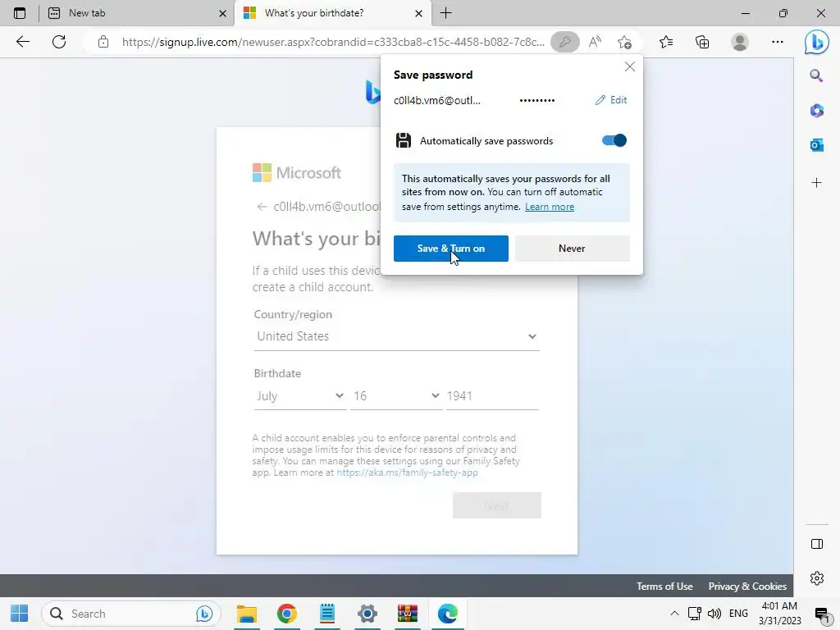The height and width of the screenshot is (630, 840).
Task: Open Privacy & Cookies link
Action: tap(747, 586)
